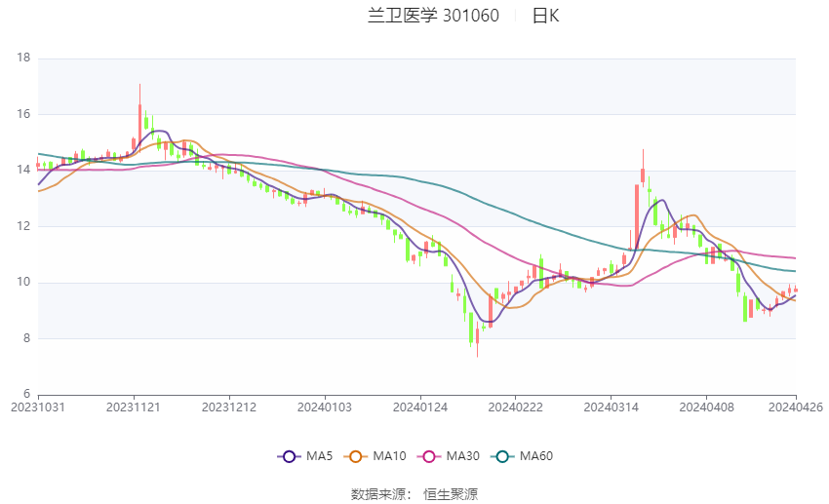Click the 20231031 date axis label

click(x=37, y=407)
